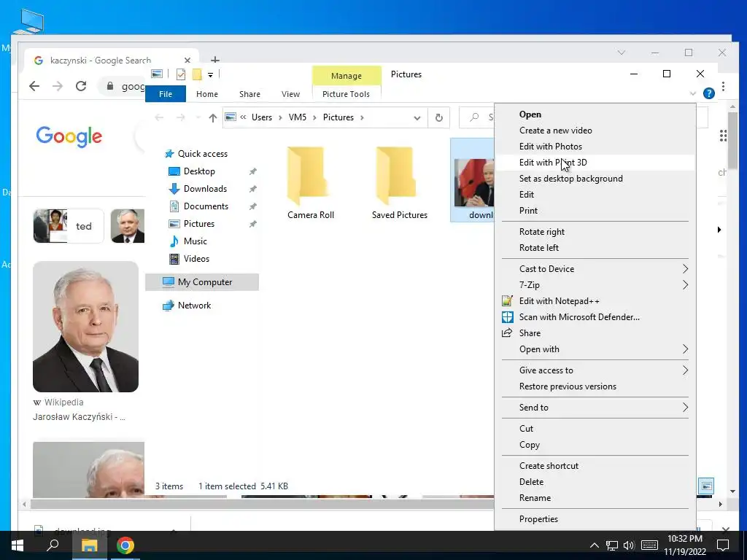Close the kaczynski Google Search tab
The image size is (747, 560).
coord(187,61)
